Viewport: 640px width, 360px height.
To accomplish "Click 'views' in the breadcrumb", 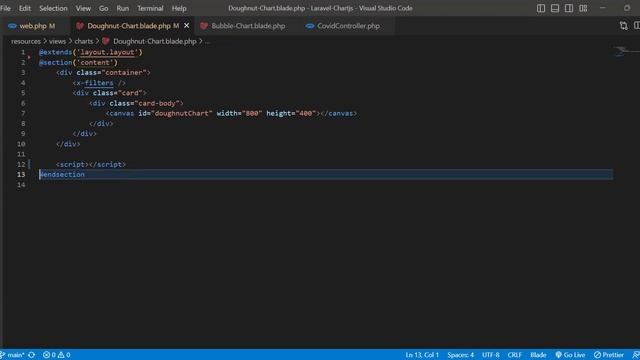I will coord(57,41).
